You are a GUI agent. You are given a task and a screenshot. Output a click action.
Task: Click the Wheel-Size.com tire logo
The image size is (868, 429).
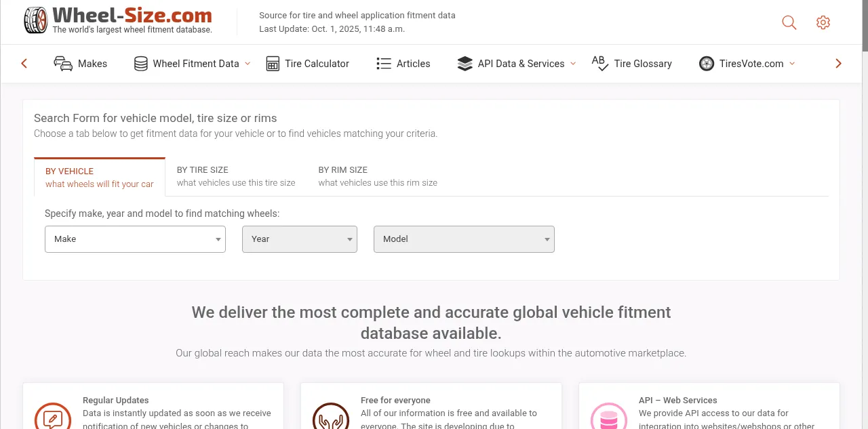tap(35, 20)
